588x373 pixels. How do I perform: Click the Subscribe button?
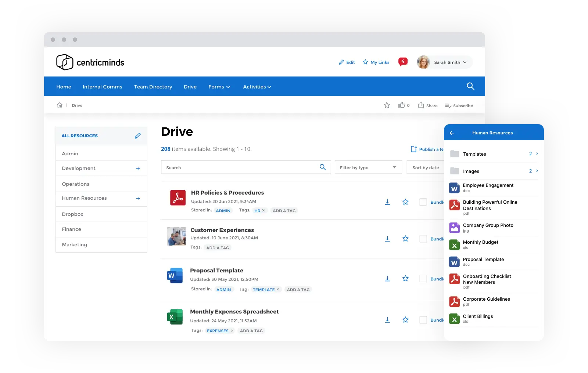click(459, 106)
